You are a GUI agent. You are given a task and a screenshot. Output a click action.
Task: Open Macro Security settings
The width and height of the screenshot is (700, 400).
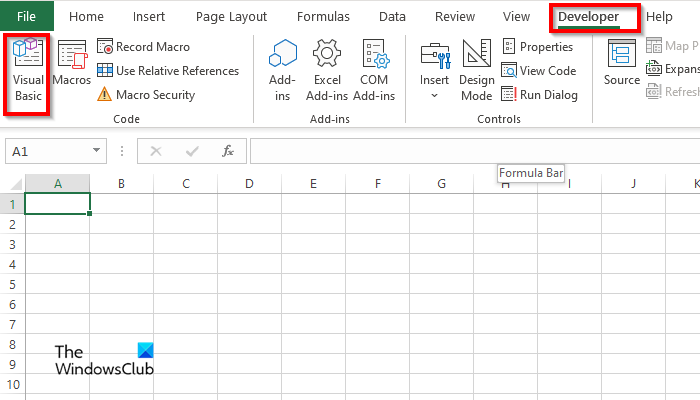146,95
